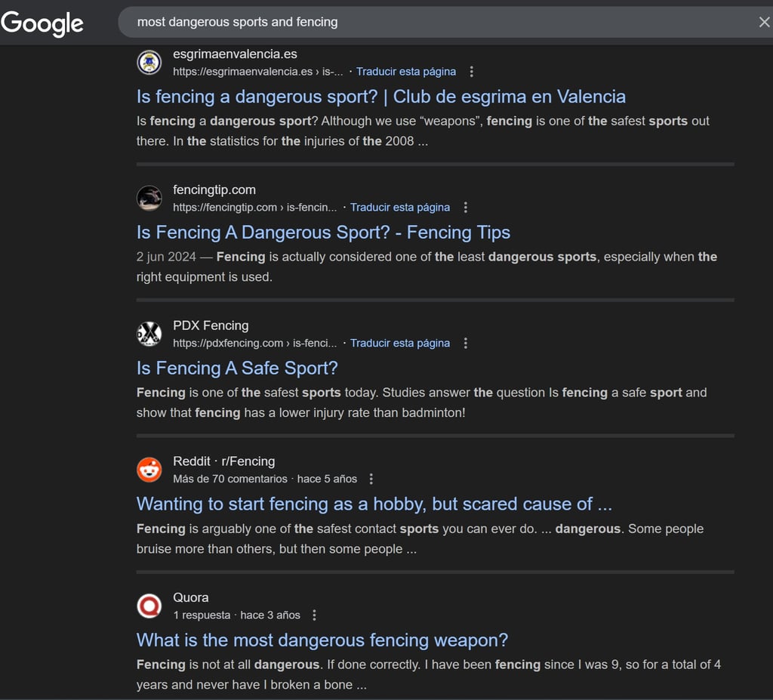Click the PDX Fencing site name
This screenshot has width=773, height=700.
[211, 325]
